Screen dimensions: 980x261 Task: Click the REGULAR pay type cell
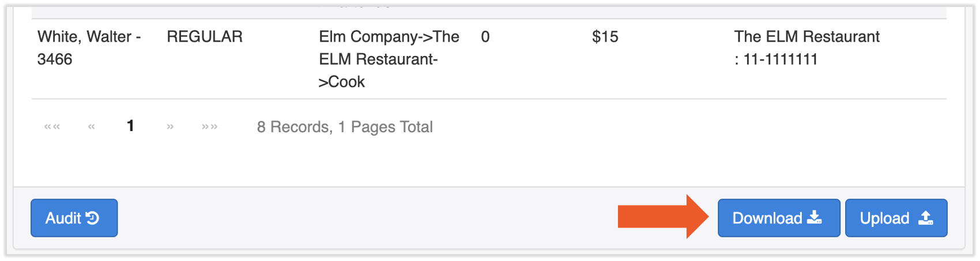(x=205, y=37)
